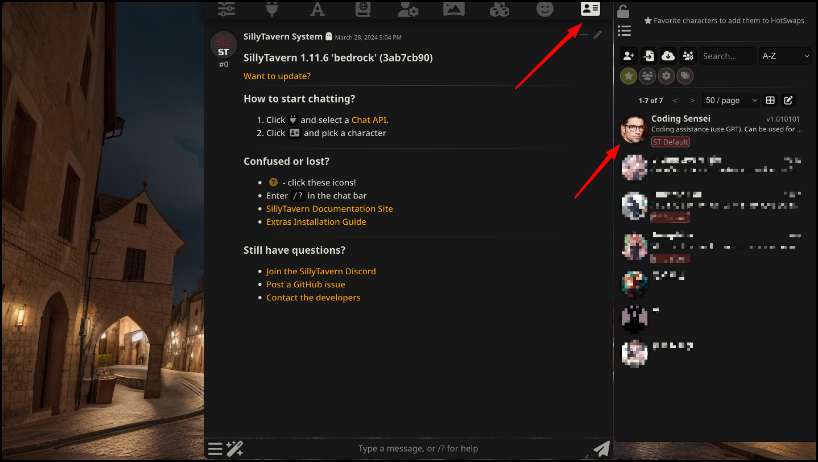Click the Coding Sensei avatar thumbnail
The width and height of the screenshot is (818, 462).
pos(634,129)
